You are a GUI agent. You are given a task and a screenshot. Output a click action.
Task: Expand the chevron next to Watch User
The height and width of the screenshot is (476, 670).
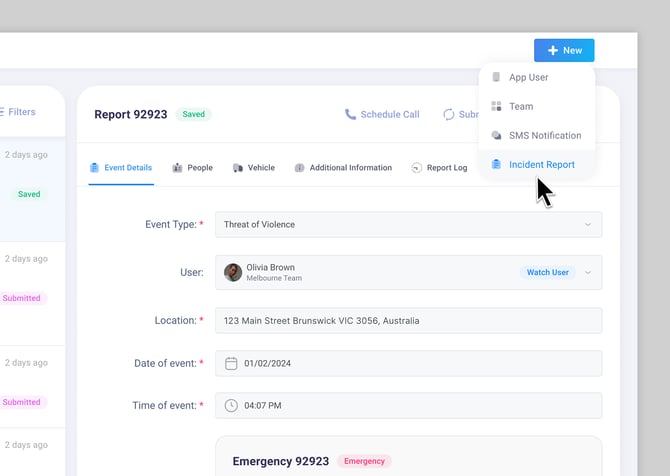pyautogui.click(x=588, y=273)
